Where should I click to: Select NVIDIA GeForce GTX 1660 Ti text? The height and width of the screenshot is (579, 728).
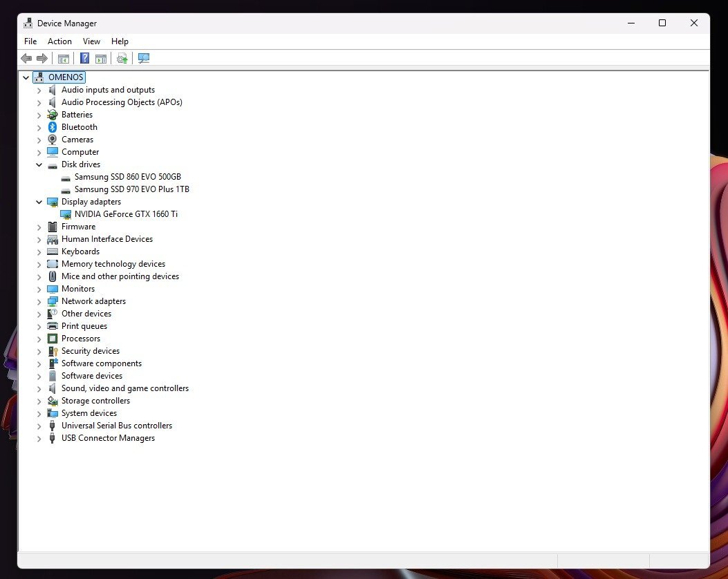click(126, 214)
